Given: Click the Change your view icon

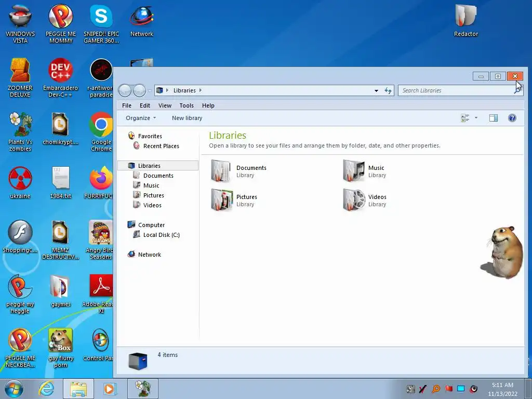Looking at the screenshot, I should click(465, 118).
